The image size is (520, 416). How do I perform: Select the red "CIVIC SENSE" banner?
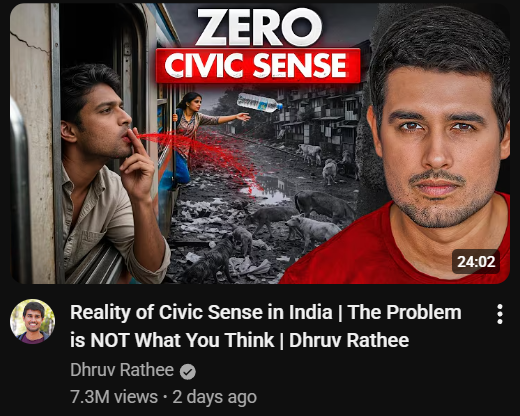pos(258,66)
